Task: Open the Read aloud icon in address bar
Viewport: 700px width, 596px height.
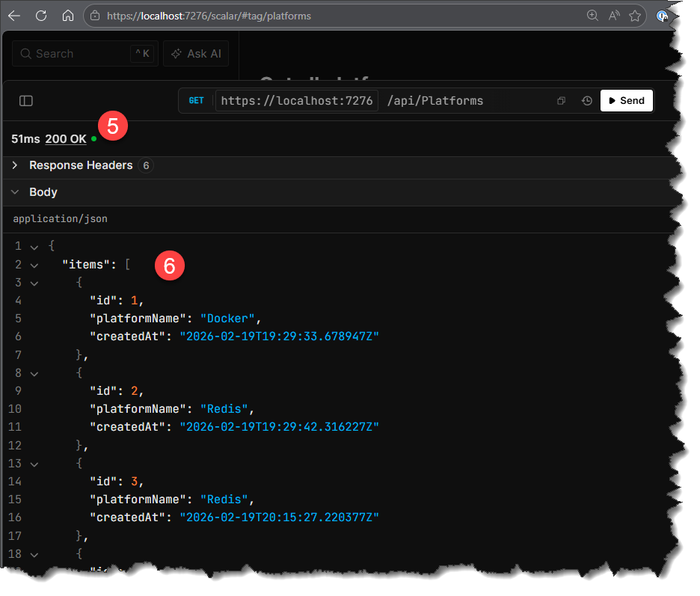Action: click(x=614, y=16)
